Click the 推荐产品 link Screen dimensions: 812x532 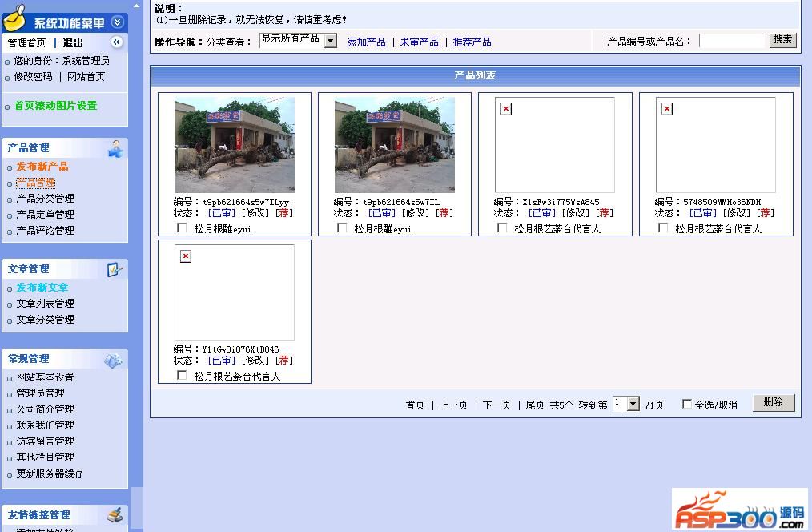tap(472, 42)
